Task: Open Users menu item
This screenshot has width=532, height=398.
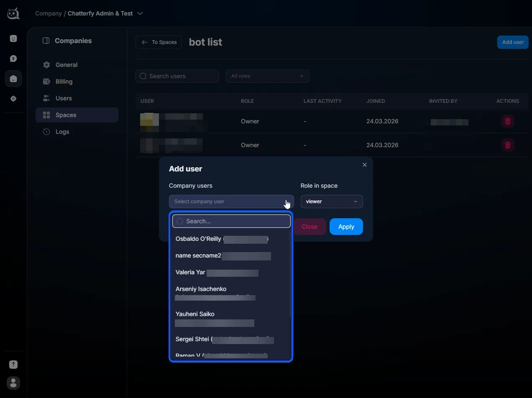Action: coord(77,98)
